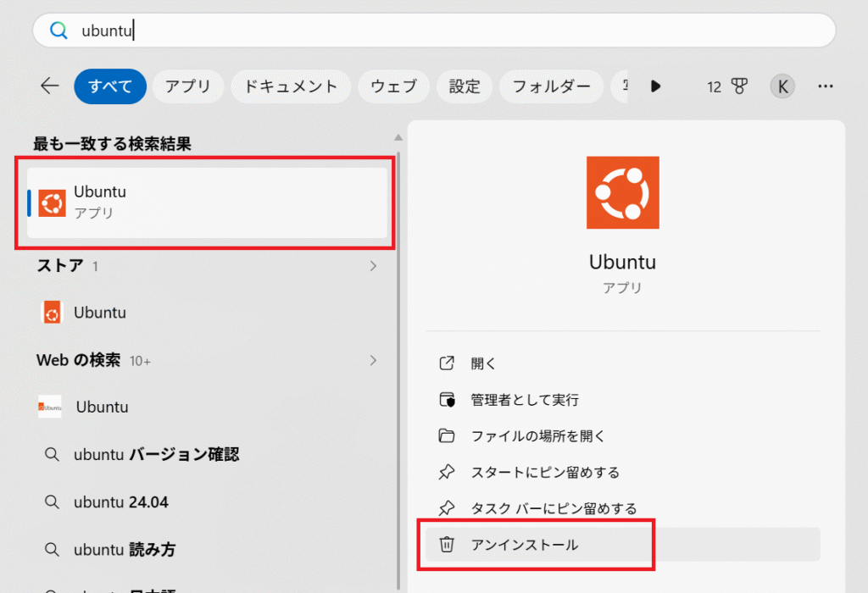Open the more options ellipsis icon
The image size is (868, 593).
tap(825, 86)
